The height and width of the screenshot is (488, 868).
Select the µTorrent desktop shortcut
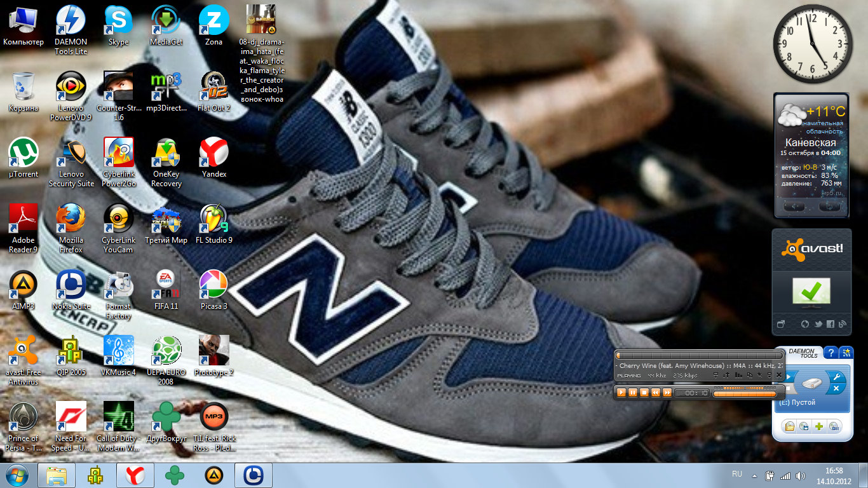click(24, 158)
